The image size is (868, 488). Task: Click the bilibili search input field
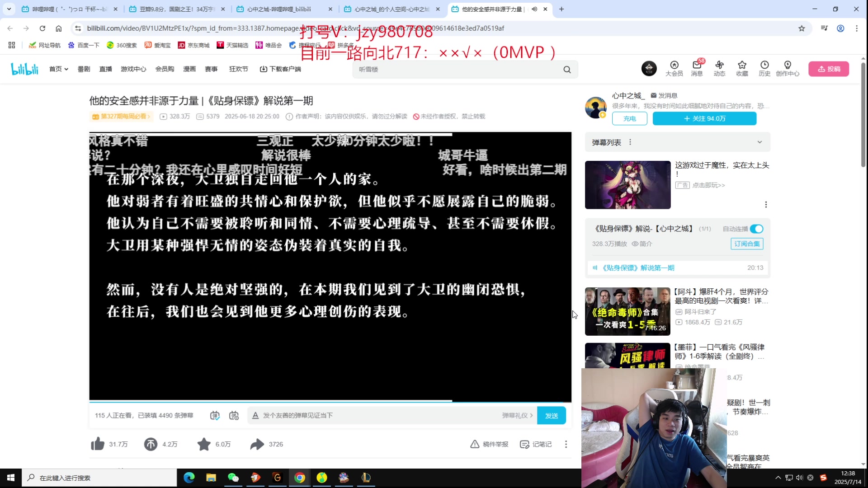coord(457,70)
